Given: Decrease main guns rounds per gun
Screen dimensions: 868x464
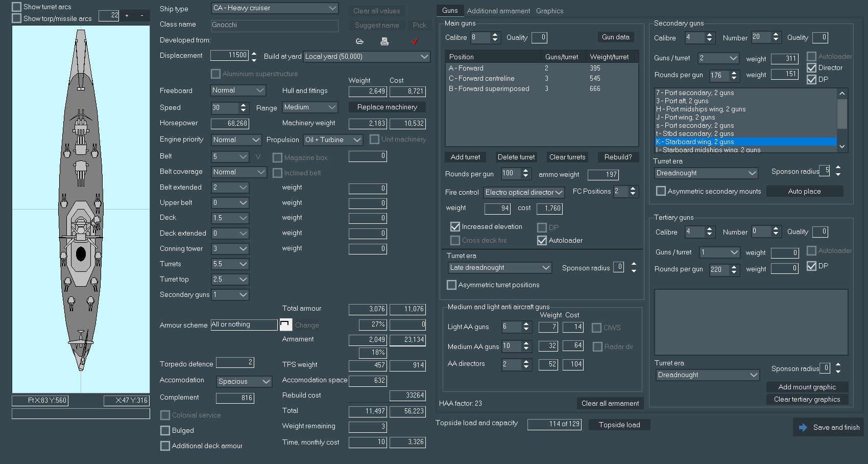Looking at the screenshot, I should pos(525,176).
